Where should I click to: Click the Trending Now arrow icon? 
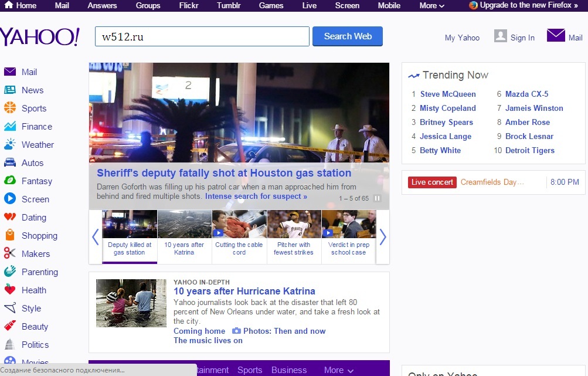click(414, 76)
